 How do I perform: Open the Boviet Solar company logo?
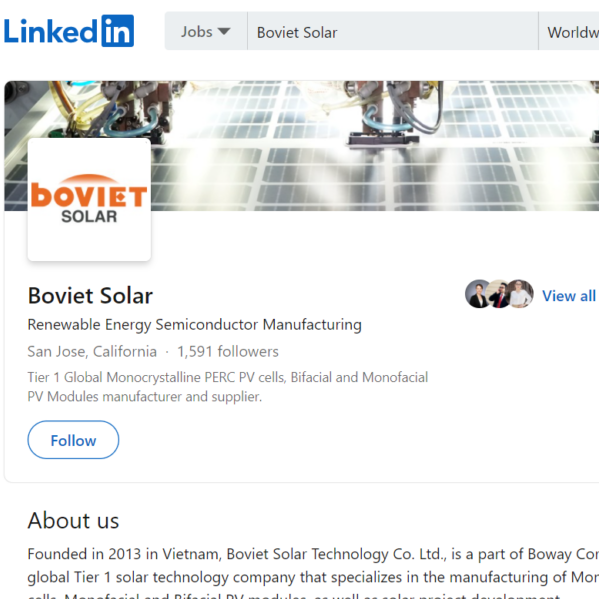(89, 199)
